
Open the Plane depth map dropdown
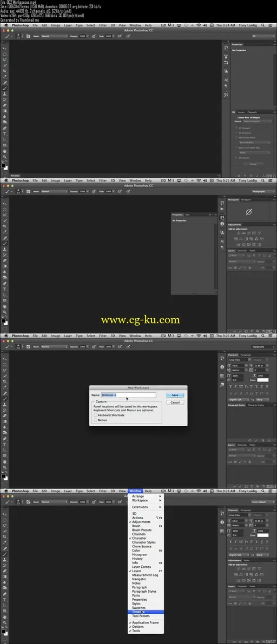[255, 152]
